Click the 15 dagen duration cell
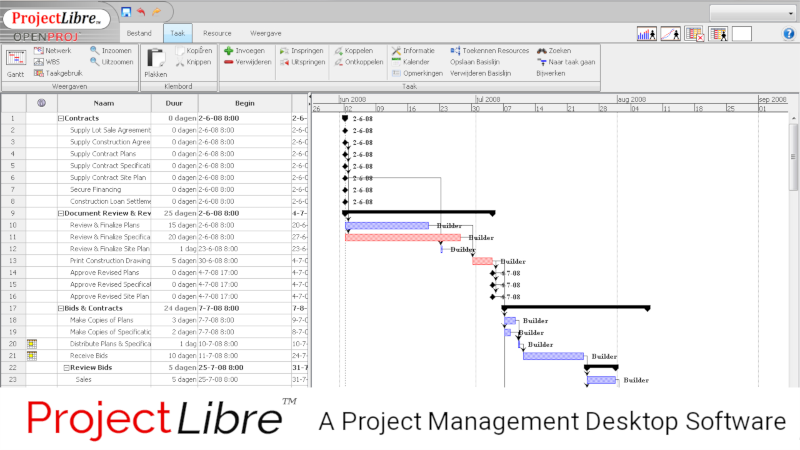This screenshot has height=450, width=800. click(x=174, y=225)
